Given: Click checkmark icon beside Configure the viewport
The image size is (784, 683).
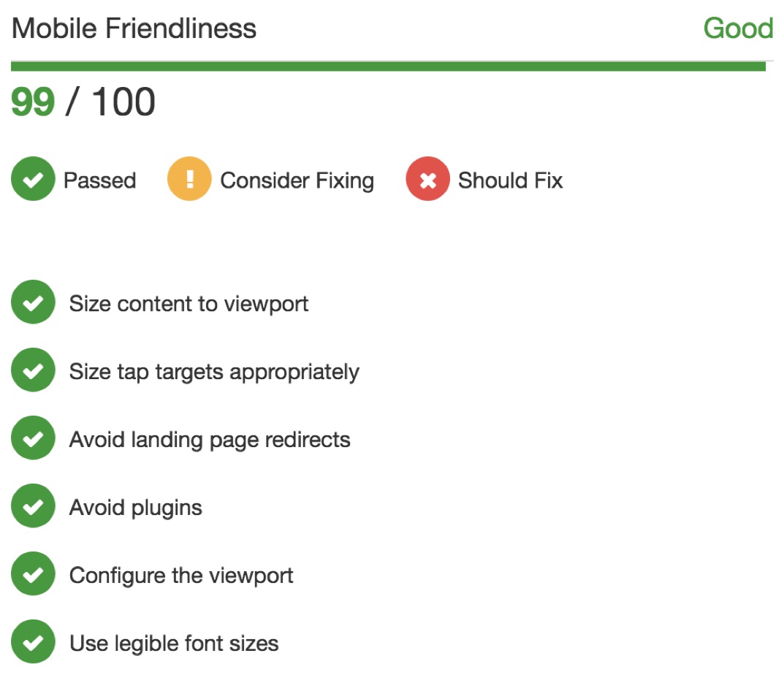Looking at the screenshot, I should (33, 574).
